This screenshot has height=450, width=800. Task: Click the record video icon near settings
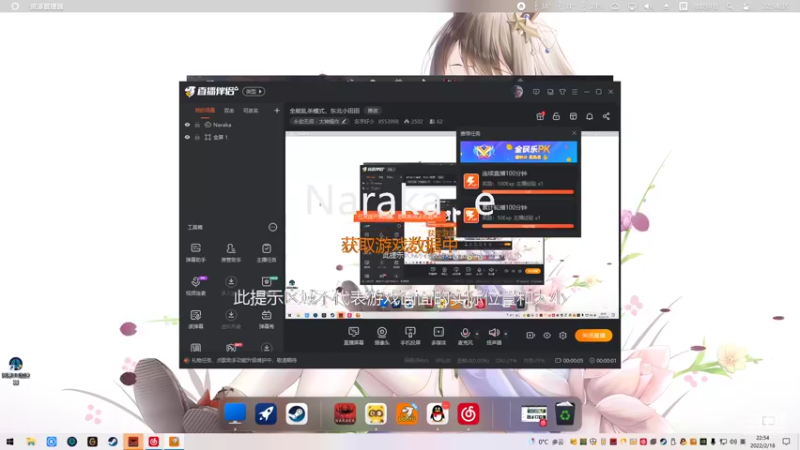coord(530,335)
